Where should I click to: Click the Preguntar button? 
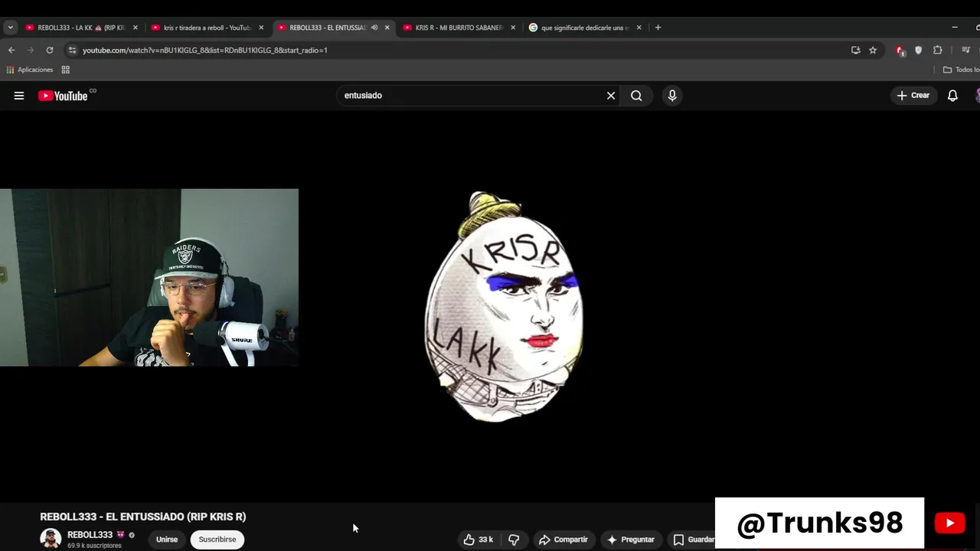click(x=631, y=540)
